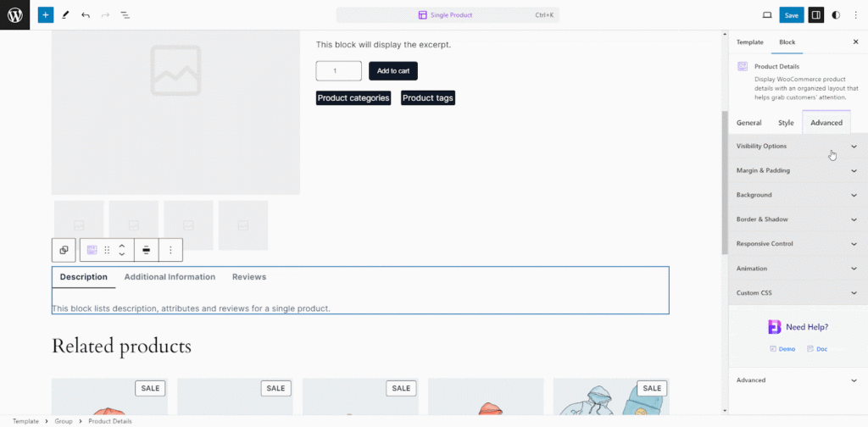This screenshot has width=868, height=427.
Task: Click the excerpt placeholder text
Action: click(x=383, y=45)
